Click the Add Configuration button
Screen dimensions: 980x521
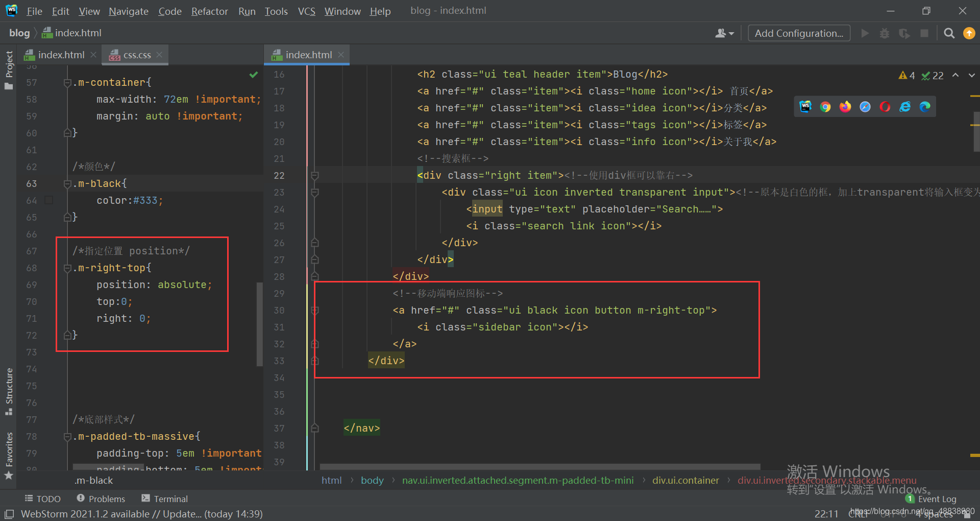799,33
